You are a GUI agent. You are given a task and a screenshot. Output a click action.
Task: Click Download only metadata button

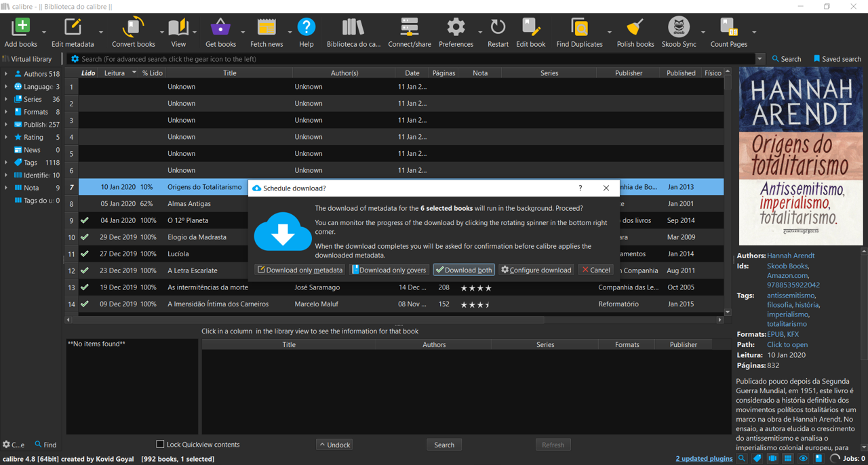pyautogui.click(x=300, y=270)
